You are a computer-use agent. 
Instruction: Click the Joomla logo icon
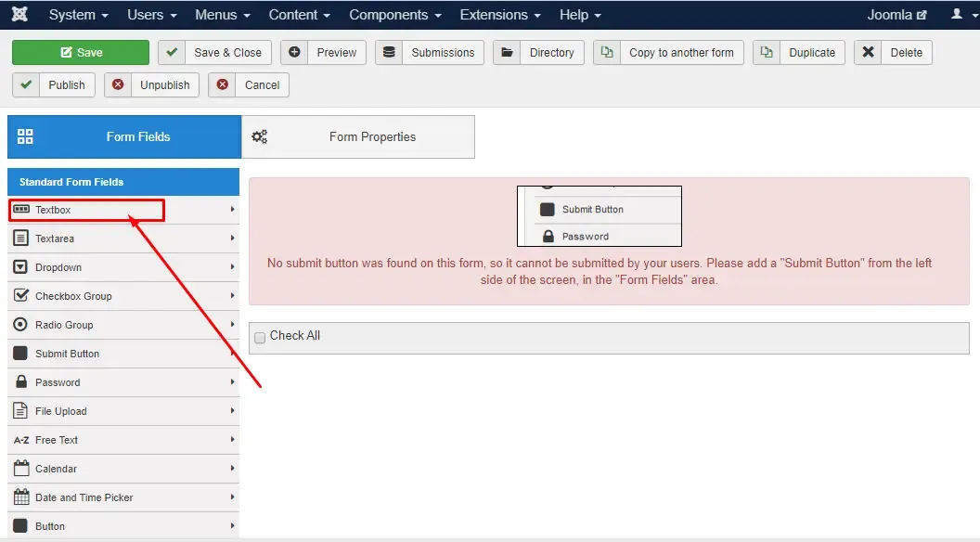point(20,14)
